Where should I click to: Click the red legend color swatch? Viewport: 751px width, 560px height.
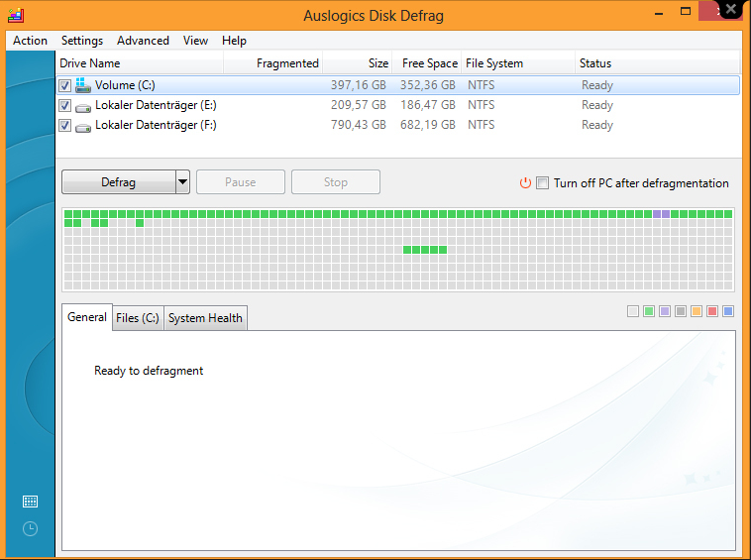[x=712, y=311]
